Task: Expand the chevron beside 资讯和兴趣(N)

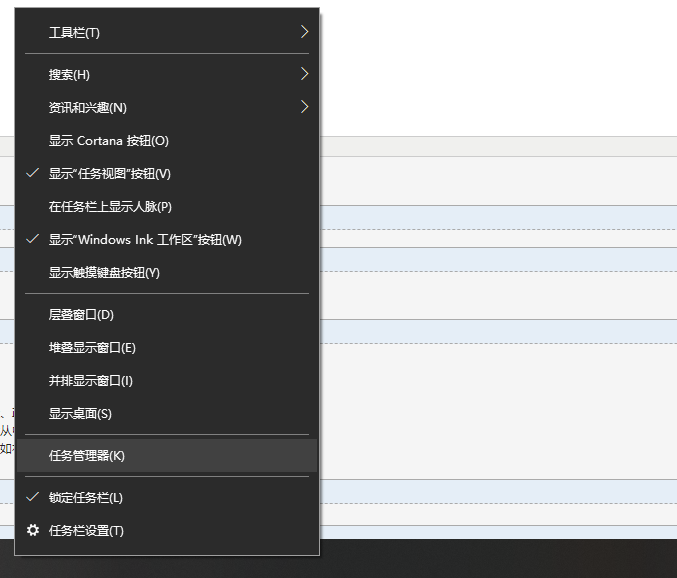Action: 304,107
